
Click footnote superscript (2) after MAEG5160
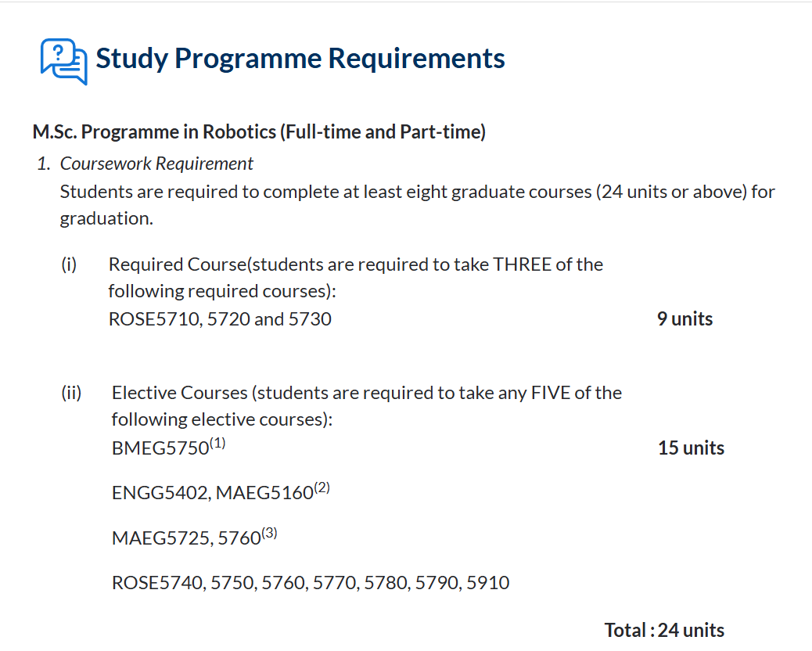click(x=322, y=488)
